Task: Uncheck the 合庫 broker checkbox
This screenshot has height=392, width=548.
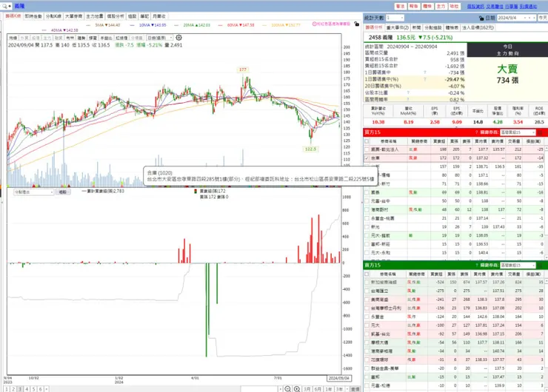Action: [x=367, y=158]
